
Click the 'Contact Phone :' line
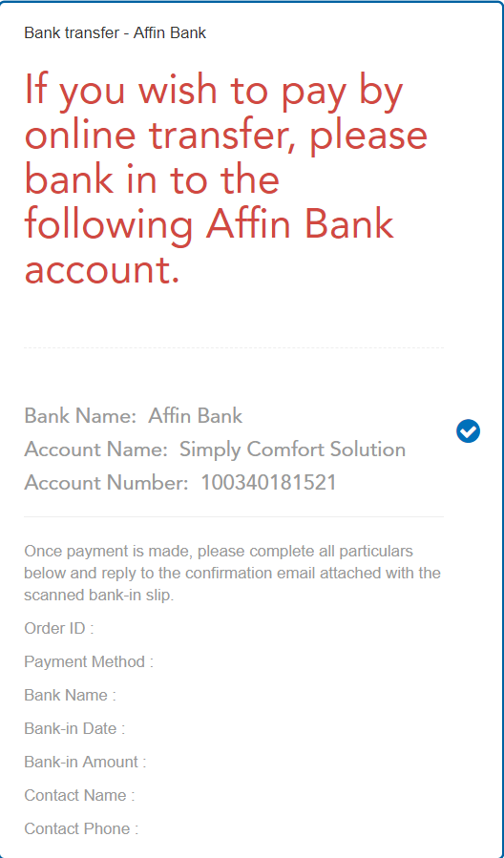click(x=81, y=828)
